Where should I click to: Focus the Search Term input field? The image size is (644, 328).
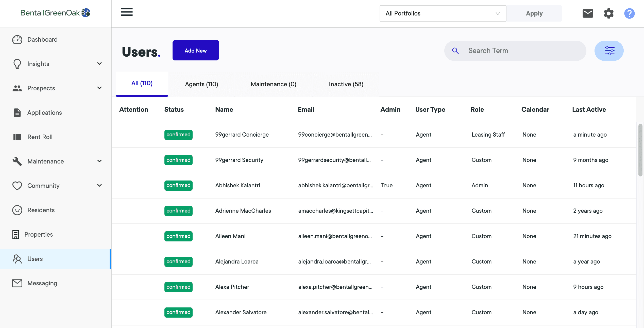(515, 51)
